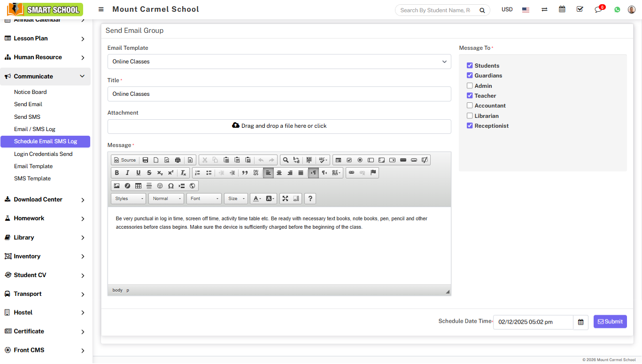Image resolution: width=642 pixels, height=364 pixels.
Task: Click the Source button in editor
Action: pos(125,160)
